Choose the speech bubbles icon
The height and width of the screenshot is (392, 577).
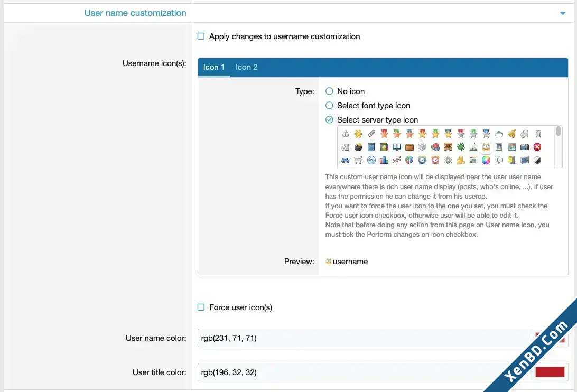(x=499, y=160)
